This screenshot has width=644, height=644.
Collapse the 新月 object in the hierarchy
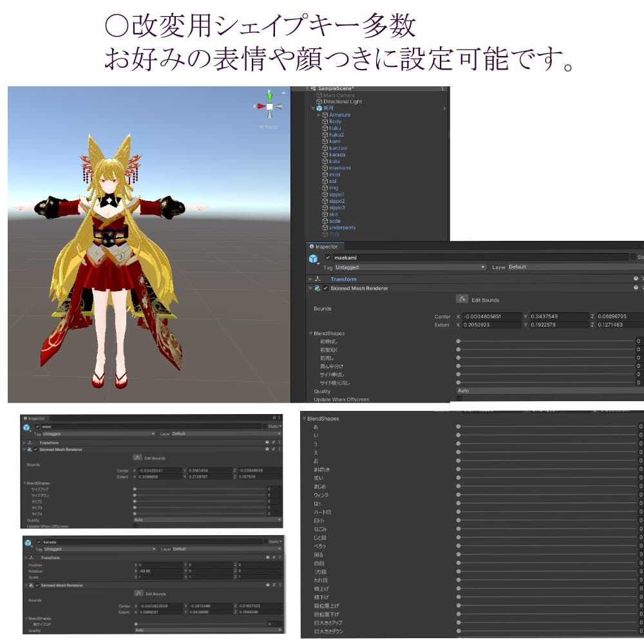coord(313,108)
